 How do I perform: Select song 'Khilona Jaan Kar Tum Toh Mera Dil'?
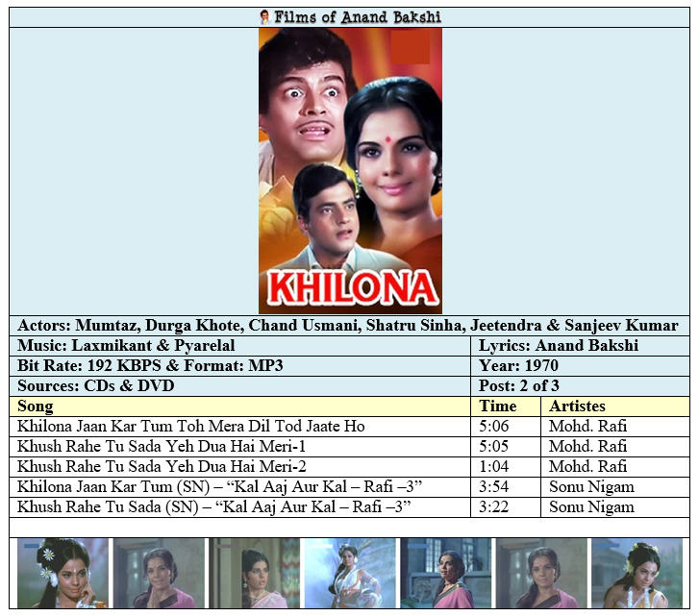(x=239, y=427)
